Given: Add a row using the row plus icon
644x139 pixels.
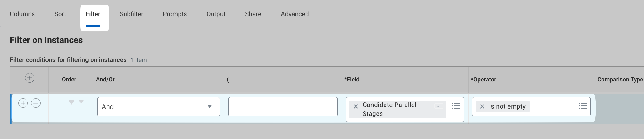Looking at the screenshot, I should click(x=23, y=103).
